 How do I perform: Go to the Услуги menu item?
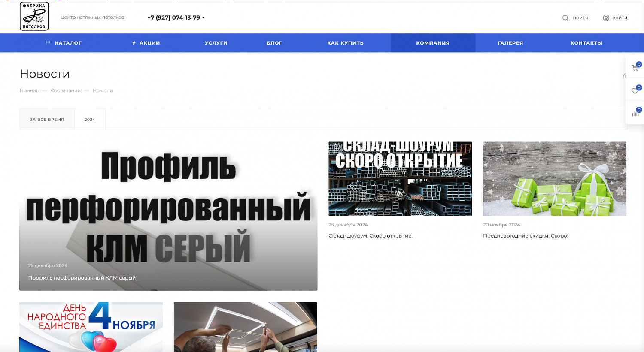coord(216,43)
